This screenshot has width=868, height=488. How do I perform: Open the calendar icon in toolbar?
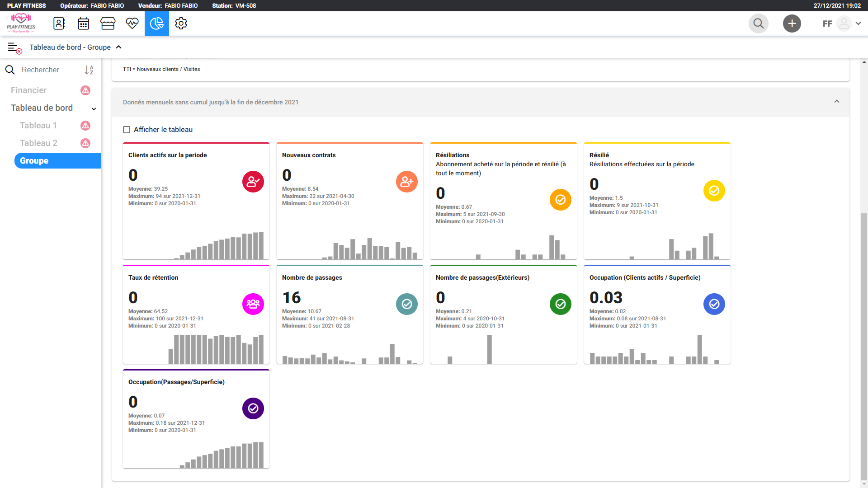pos(83,23)
